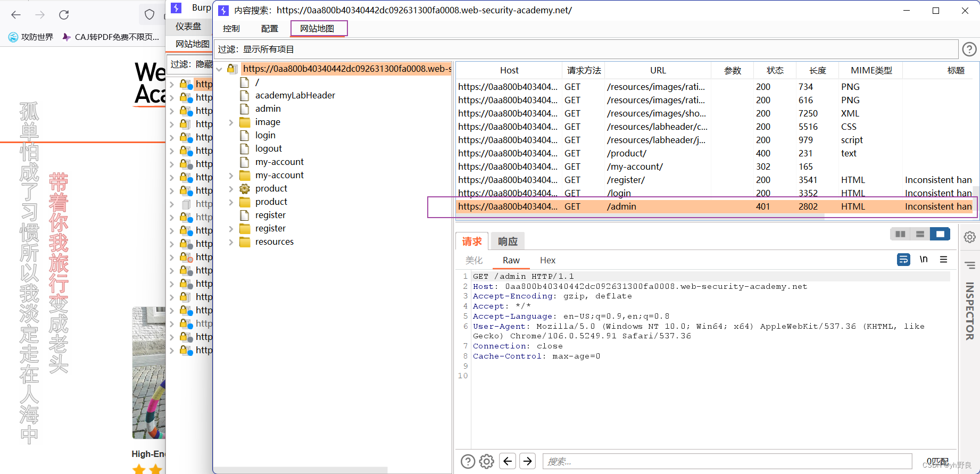The image size is (980, 474).
Task: Go to the previous search match arrow
Action: (x=508, y=461)
